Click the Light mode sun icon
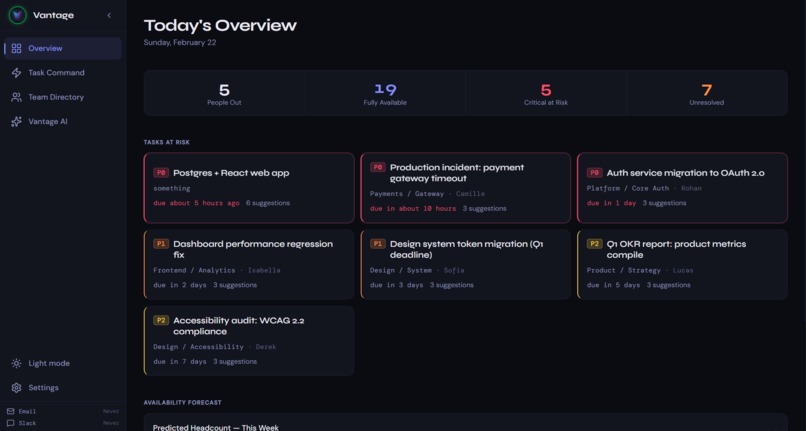 tap(16, 363)
